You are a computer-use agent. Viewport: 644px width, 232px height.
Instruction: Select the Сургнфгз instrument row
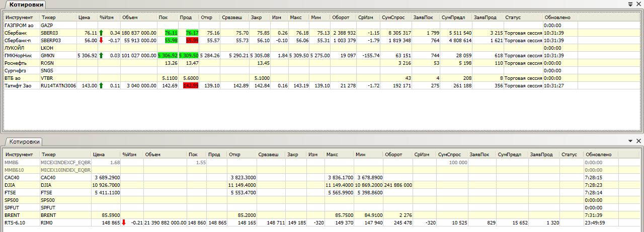click(322, 71)
